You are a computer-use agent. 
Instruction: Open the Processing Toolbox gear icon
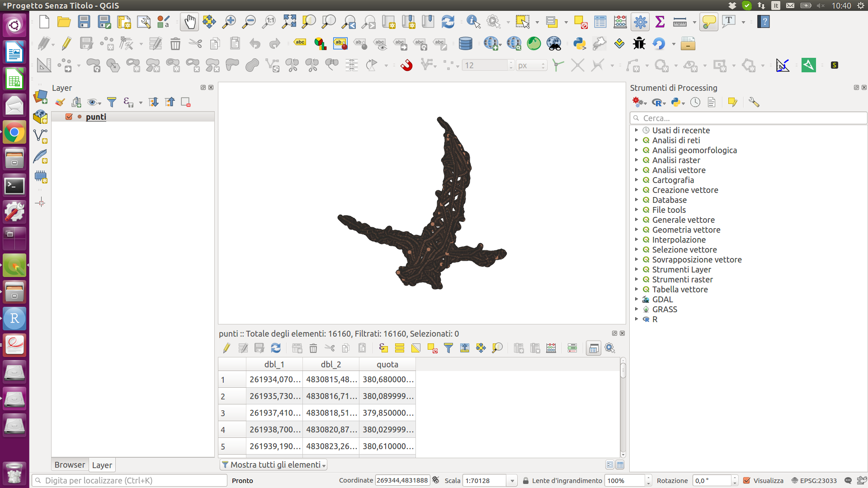[640, 22]
